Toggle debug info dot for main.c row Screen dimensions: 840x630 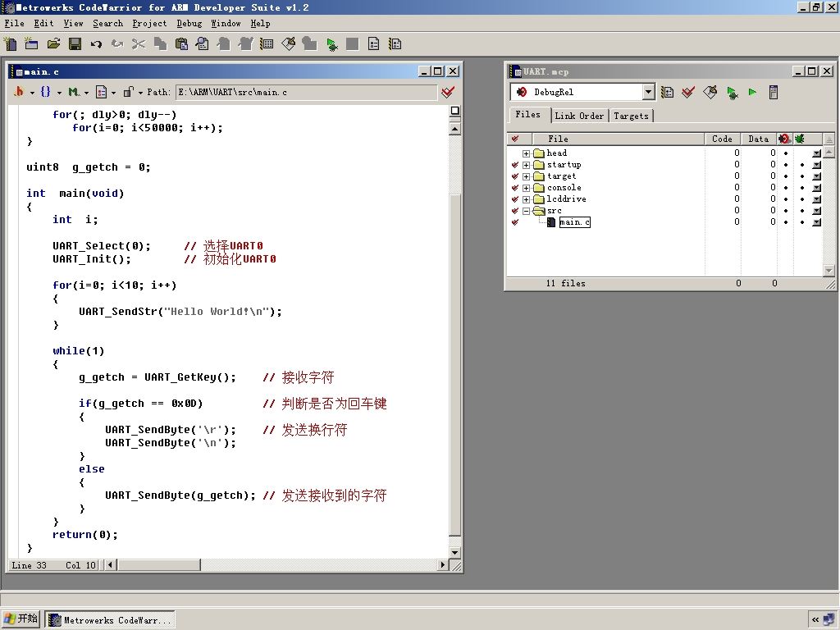click(x=786, y=222)
